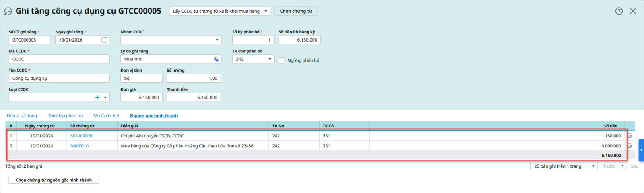Click Chọn chứng từ nguồn gốc hình thành

[x=54, y=180]
